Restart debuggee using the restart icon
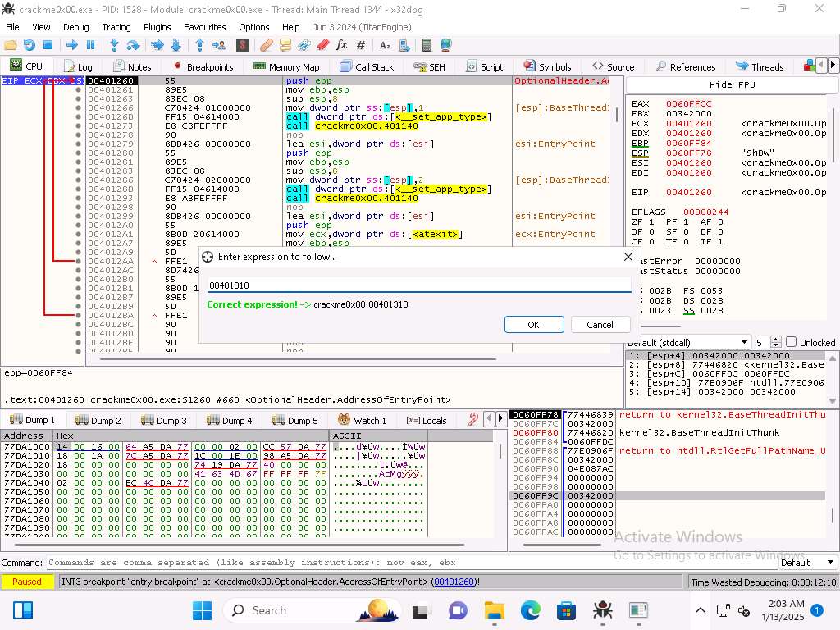Screen dimensions: 840x630 coord(30,45)
